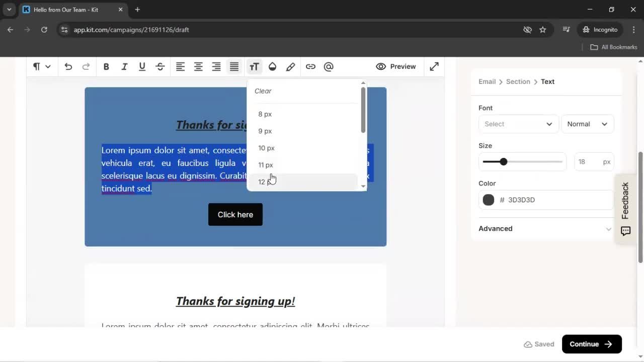Image resolution: width=644 pixels, height=362 pixels.
Task: Click the Continue button
Action: (x=592, y=344)
